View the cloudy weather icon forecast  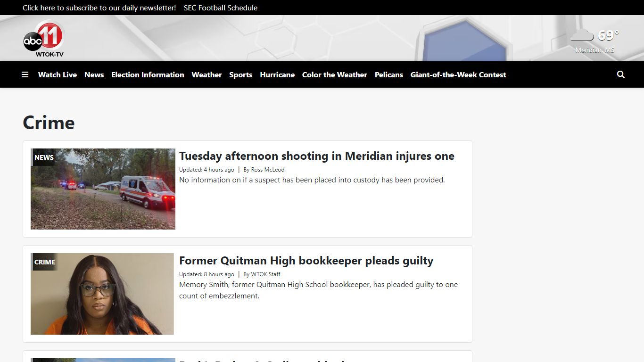(x=582, y=35)
